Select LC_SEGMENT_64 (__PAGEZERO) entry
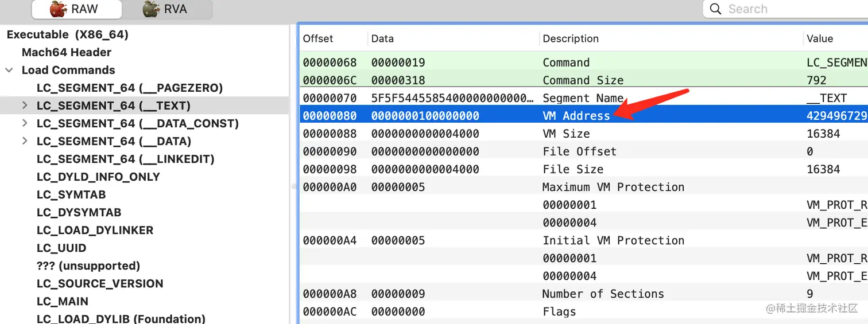Screen dimensions: 868x324 129,88
